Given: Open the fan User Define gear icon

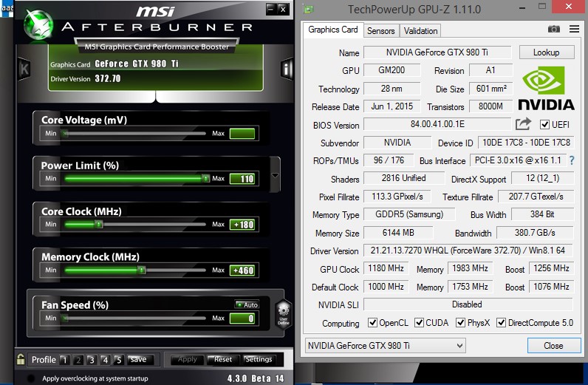Looking at the screenshot, I should coord(284,314).
